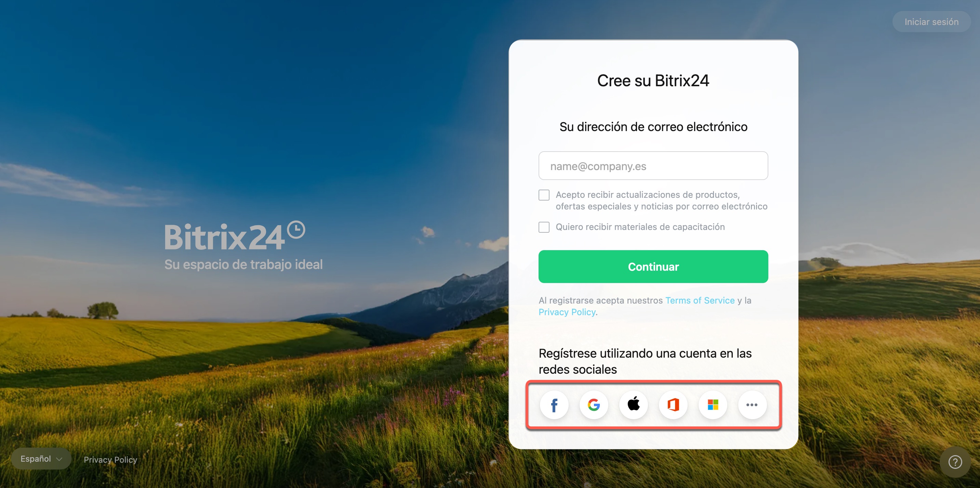Screen dimensions: 980x488
Task: Open the footer Privacy Policy link
Action: click(110, 460)
